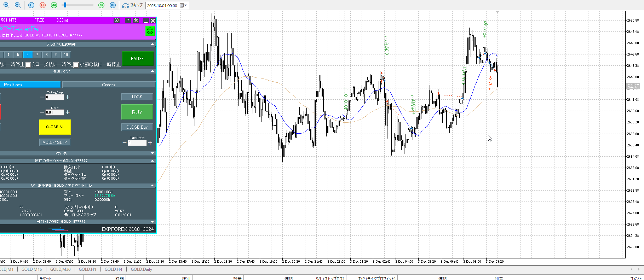The image size is (644, 280).
Task: Zoom out of the chart
Action: 18,5
